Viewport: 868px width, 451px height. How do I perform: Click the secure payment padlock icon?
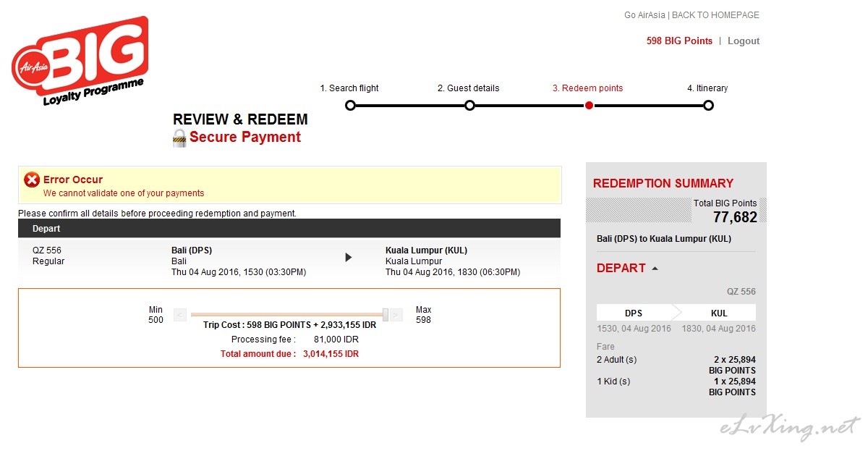tap(179, 138)
